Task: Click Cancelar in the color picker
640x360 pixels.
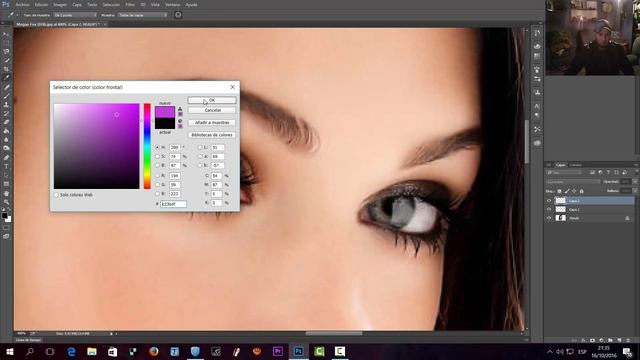Action: coord(212,111)
